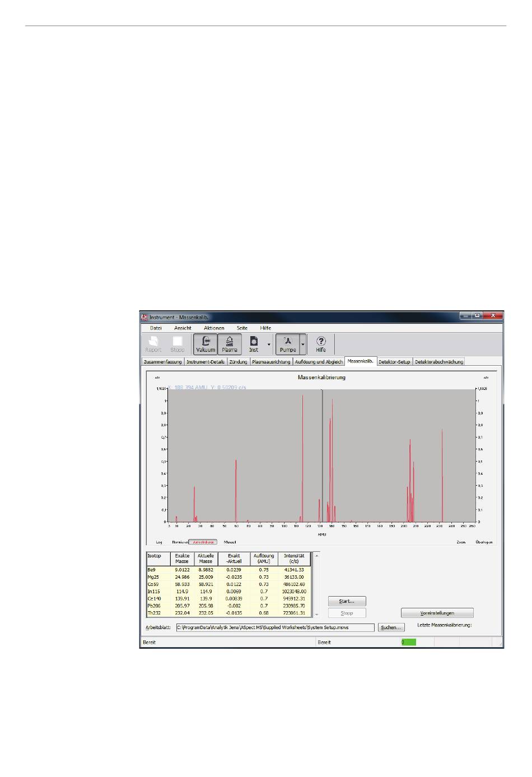Open the Aktionen menu

[x=214, y=328]
